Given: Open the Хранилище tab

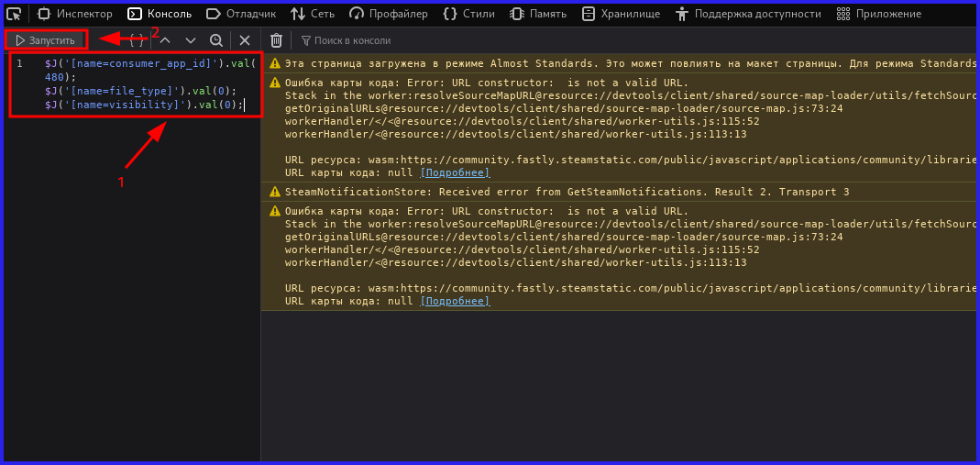Looking at the screenshot, I should [x=621, y=14].
